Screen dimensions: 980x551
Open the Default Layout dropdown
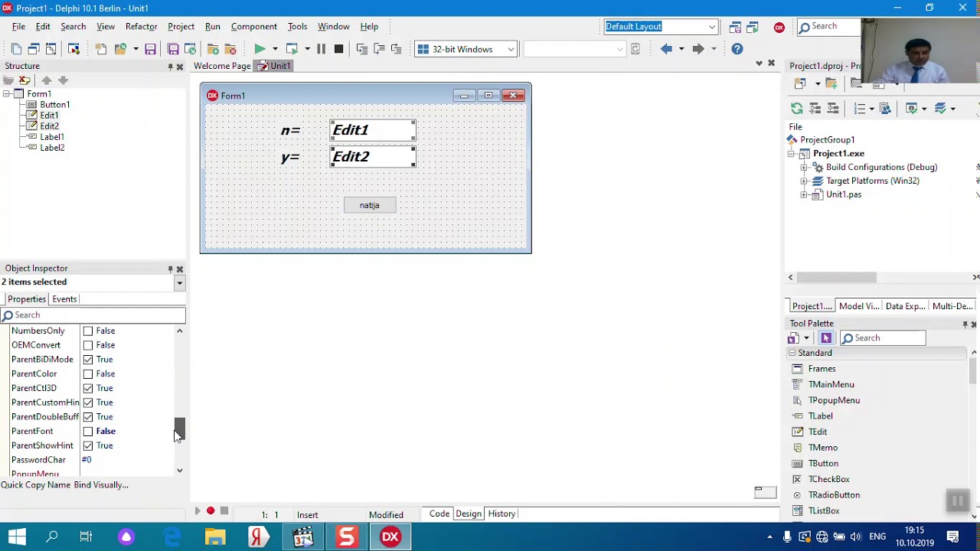711,27
